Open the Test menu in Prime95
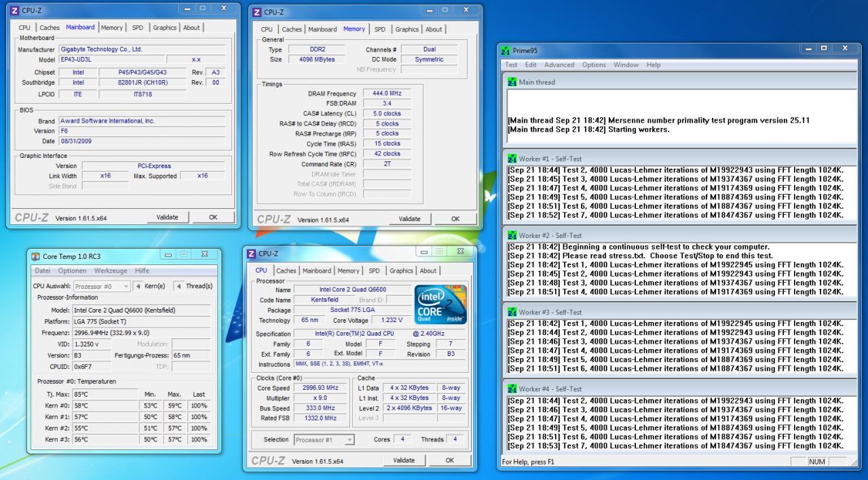The height and width of the screenshot is (480, 868). (x=510, y=65)
